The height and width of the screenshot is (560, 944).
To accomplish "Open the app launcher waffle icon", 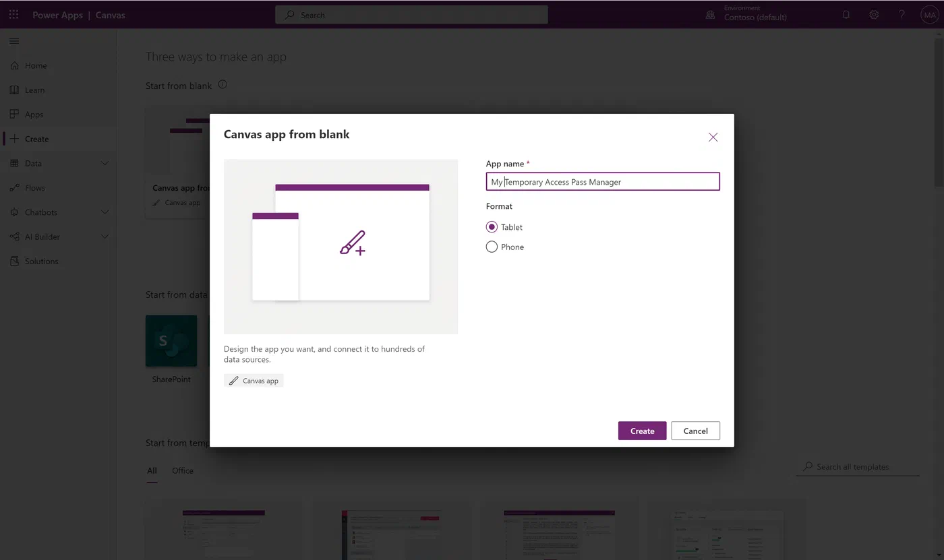I will pyautogui.click(x=13, y=15).
